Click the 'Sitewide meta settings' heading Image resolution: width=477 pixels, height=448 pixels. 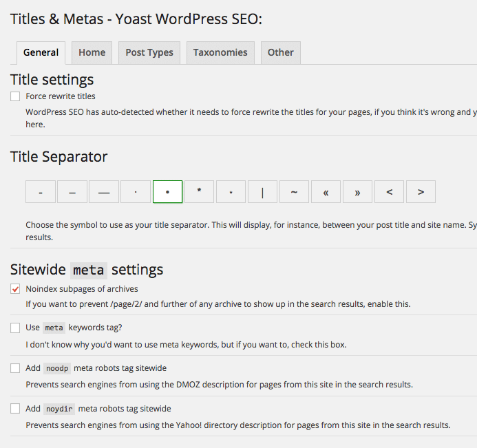coord(87,270)
